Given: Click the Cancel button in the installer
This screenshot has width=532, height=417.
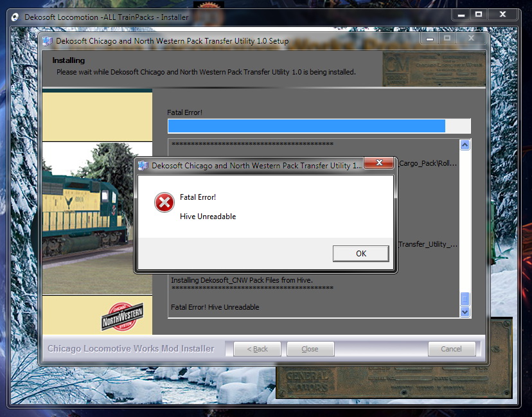Looking at the screenshot, I should (x=451, y=349).
